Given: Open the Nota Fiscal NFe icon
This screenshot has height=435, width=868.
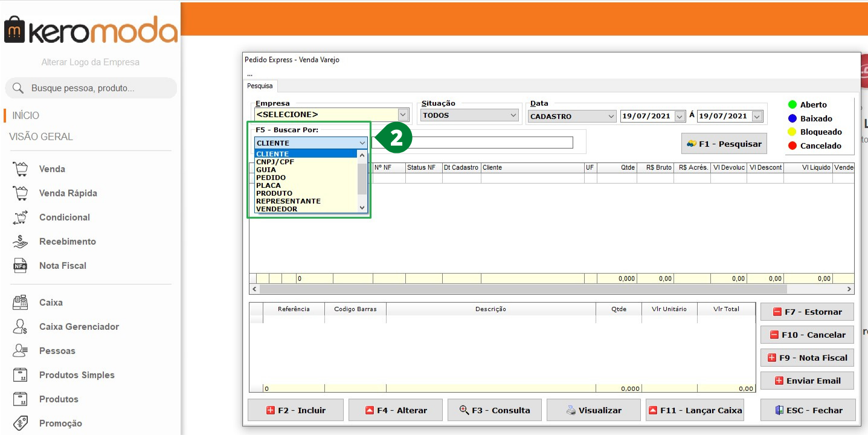Looking at the screenshot, I should [x=21, y=265].
